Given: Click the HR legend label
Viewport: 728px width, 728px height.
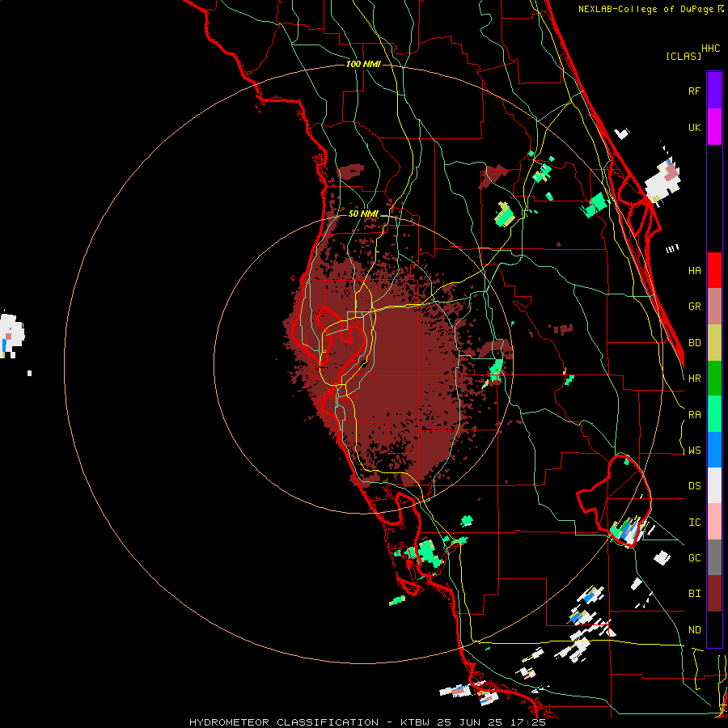Looking at the screenshot, I should (x=694, y=379).
